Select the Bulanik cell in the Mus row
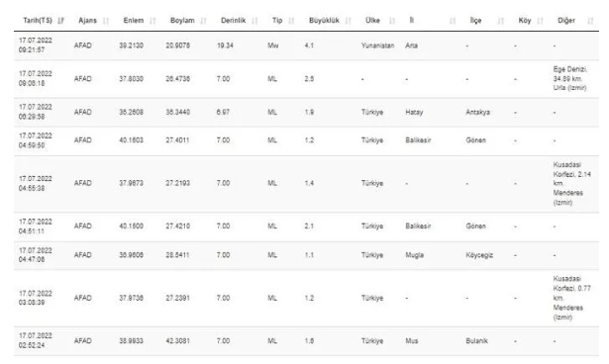Image resolution: width=609 pixels, height=364 pixels. [x=476, y=340]
